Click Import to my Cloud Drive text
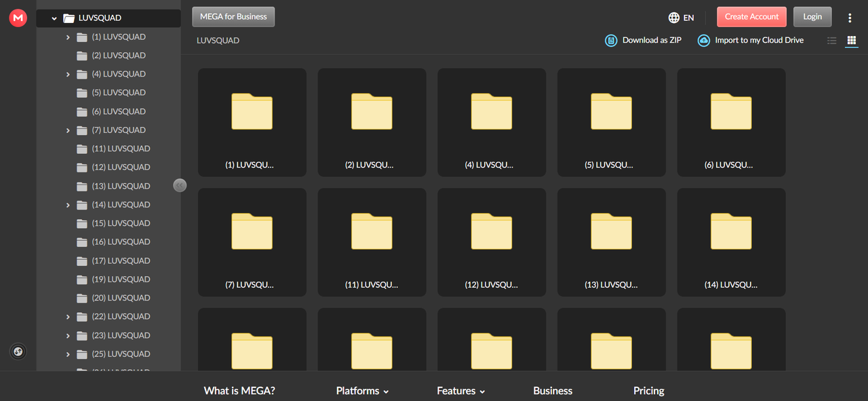Screen dimensions: 868x401 pos(759,41)
